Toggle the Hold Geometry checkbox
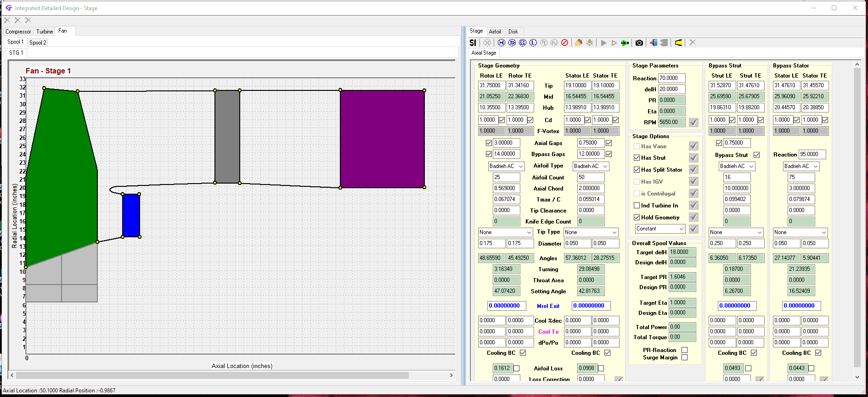This screenshot has height=397, width=868. click(637, 218)
